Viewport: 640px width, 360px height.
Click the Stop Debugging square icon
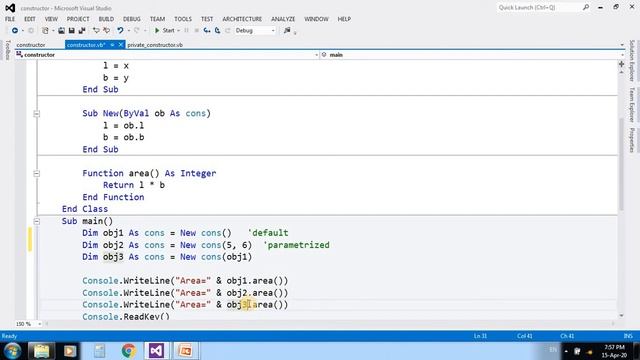196,31
